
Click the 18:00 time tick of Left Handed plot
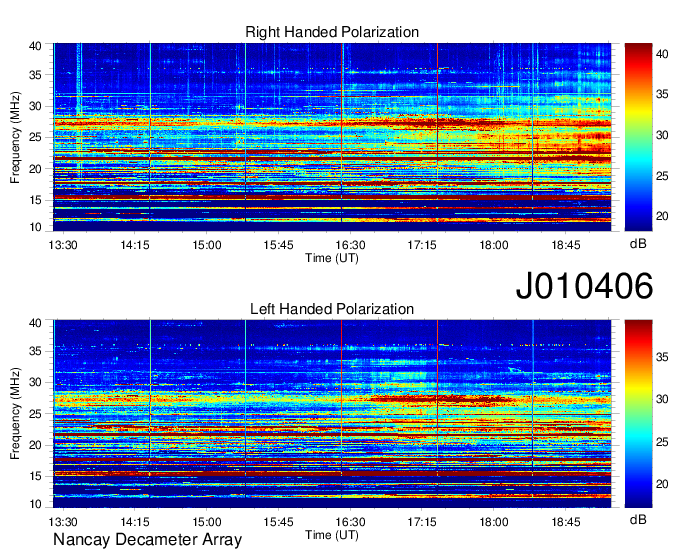point(494,522)
